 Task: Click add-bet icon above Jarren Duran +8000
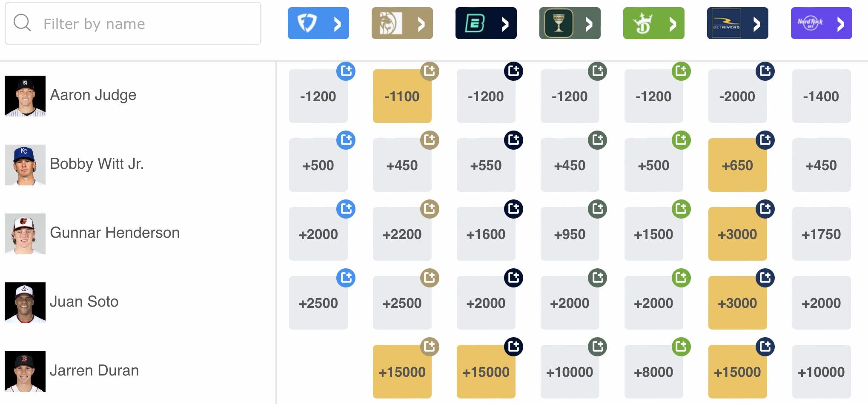coord(681,347)
